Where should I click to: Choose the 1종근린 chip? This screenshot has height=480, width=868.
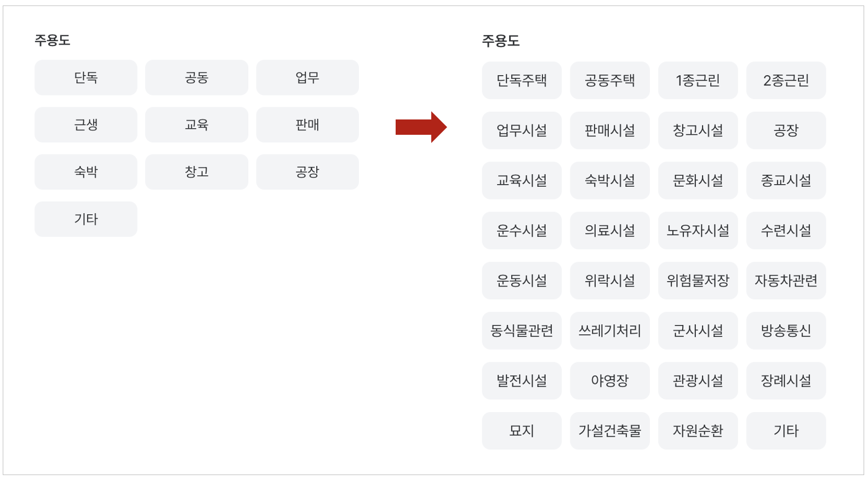698,81
